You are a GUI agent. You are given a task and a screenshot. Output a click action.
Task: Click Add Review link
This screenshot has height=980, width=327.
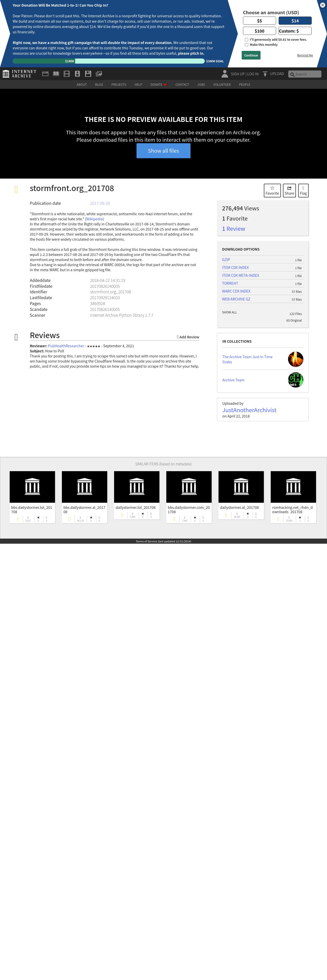188,337
